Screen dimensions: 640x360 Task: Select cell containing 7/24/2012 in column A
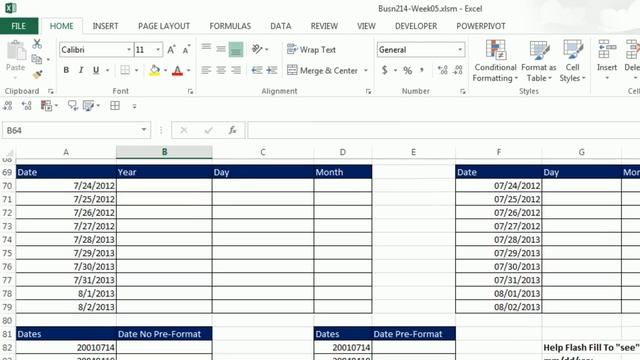pyautogui.click(x=66, y=186)
